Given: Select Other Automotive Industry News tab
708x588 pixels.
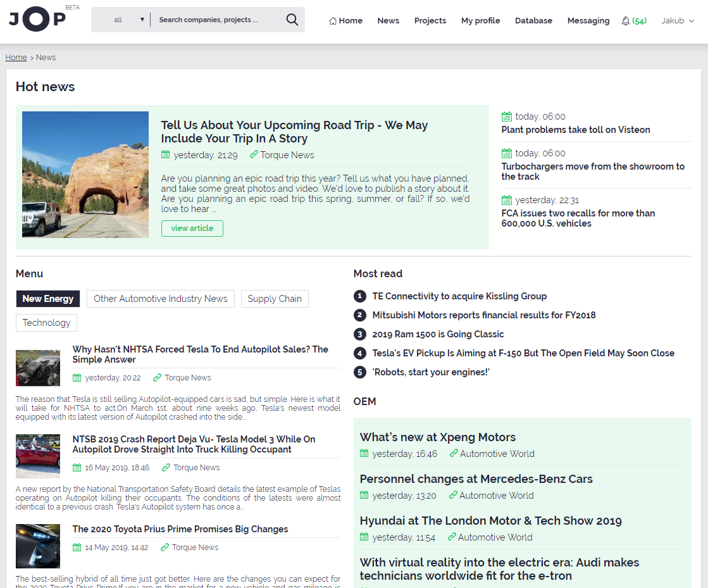Looking at the screenshot, I should 160,299.
